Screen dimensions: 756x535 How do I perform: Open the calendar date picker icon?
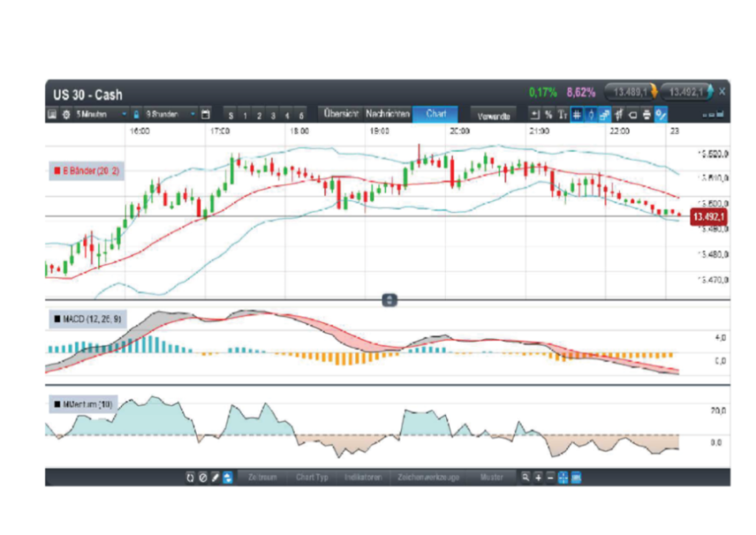point(205,114)
